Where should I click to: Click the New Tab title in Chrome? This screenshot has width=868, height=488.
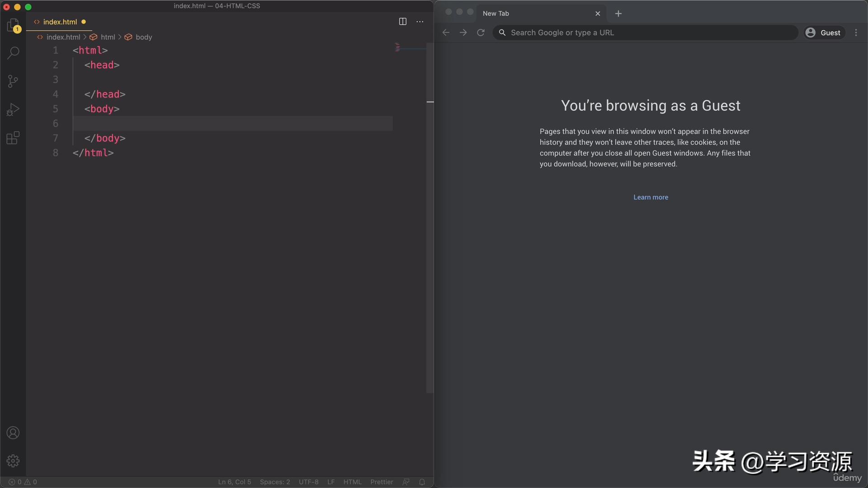pos(495,13)
